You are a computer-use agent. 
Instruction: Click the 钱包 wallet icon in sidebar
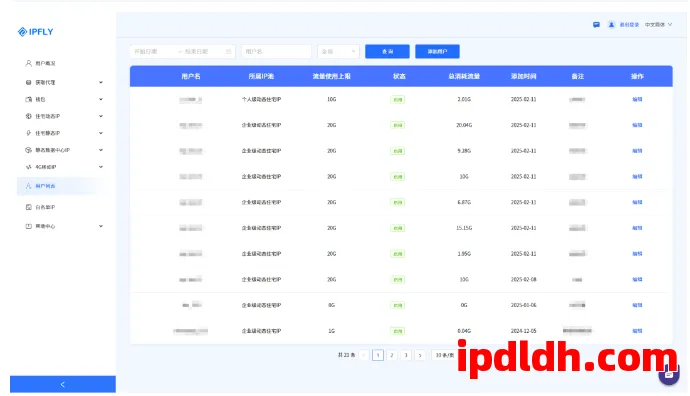[29, 99]
